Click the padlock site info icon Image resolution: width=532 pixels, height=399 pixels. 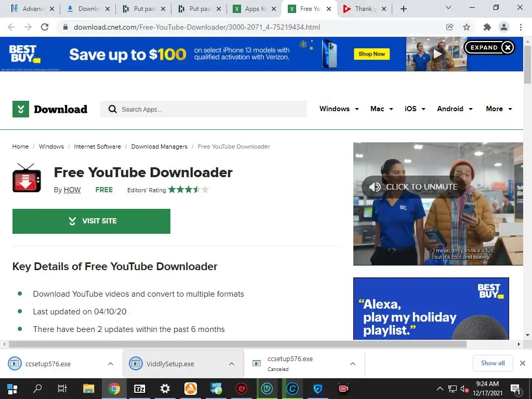66,27
